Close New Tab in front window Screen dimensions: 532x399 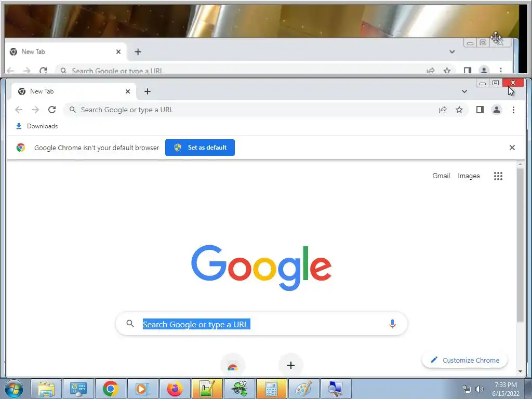[x=128, y=91]
